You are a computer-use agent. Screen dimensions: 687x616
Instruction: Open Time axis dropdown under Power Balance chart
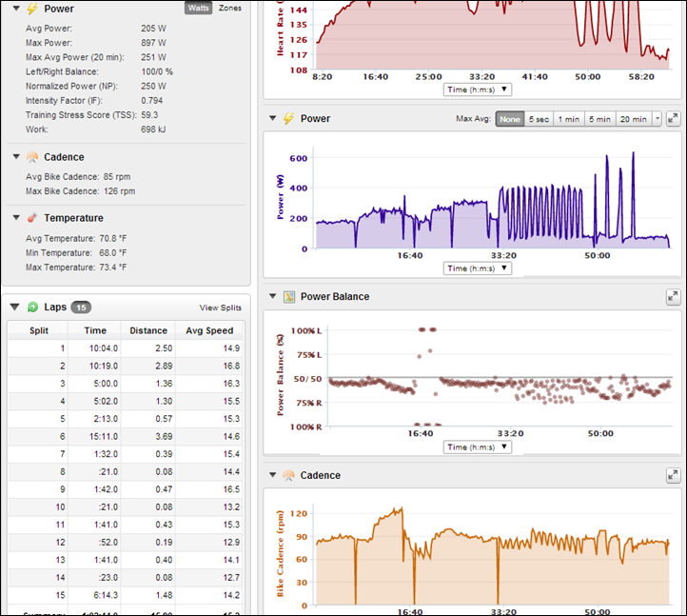coord(478,447)
